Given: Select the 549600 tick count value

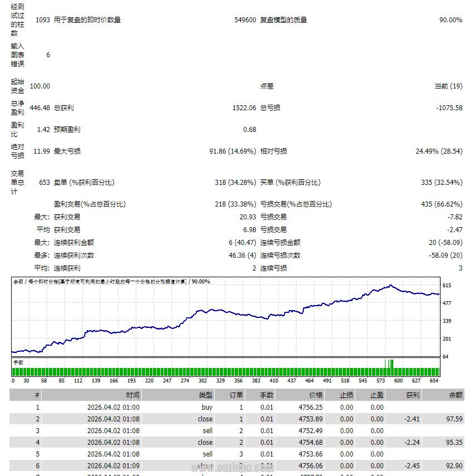Looking at the screenshot, I should pos(245,20).
